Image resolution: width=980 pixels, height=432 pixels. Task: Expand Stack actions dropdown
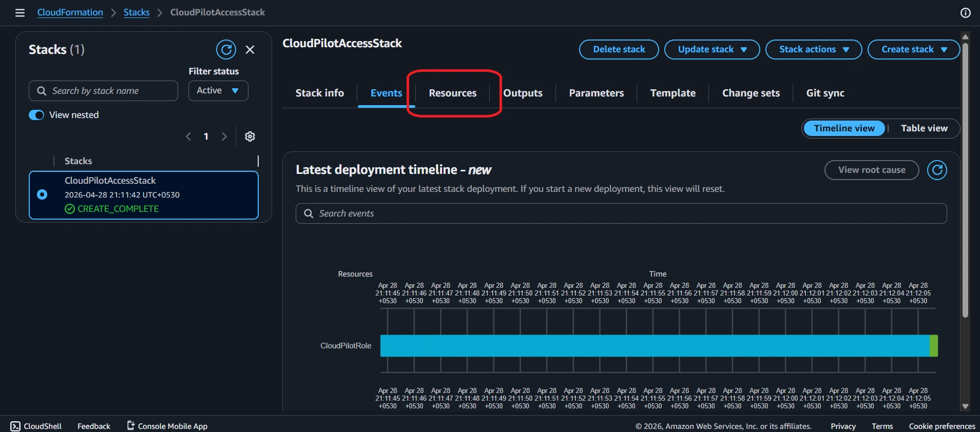pyautogui.click(x=814, y=49)
